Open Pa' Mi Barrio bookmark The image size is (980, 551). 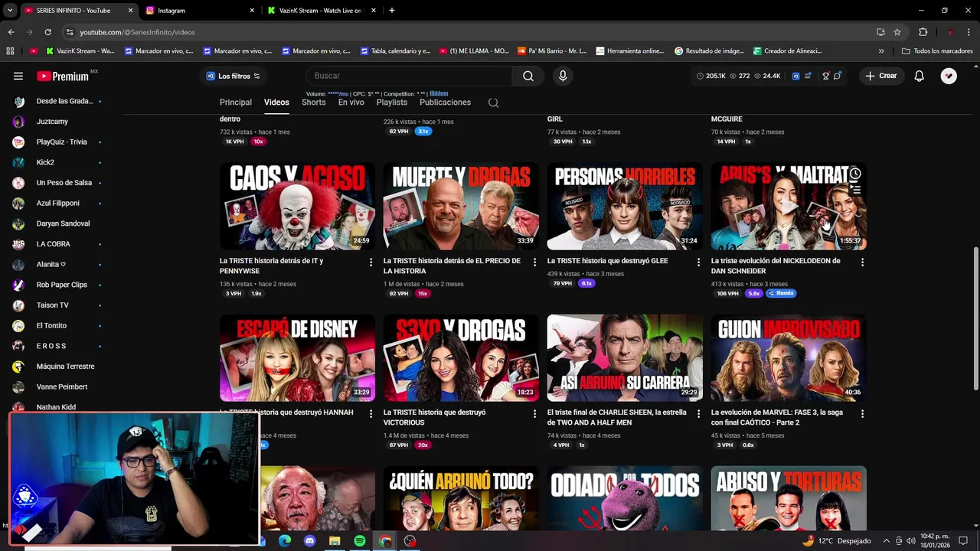tap(551, 51)
